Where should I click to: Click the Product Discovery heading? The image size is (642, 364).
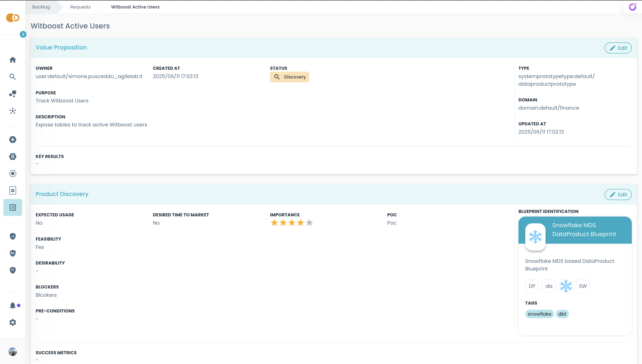point(62,194)
